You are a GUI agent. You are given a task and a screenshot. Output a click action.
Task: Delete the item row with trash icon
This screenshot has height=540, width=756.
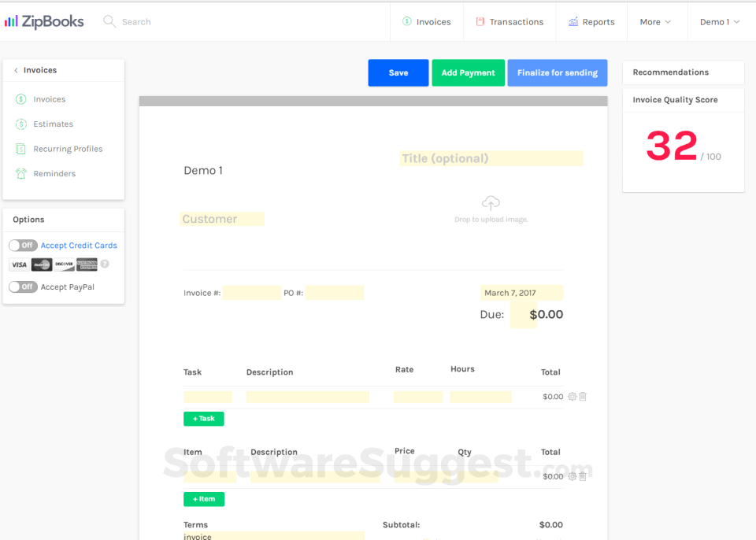(583, 476)
